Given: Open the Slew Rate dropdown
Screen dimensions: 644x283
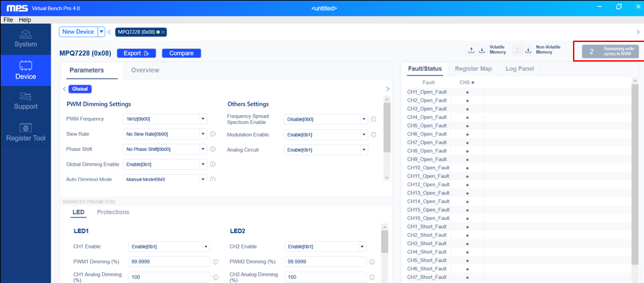Looking at the screenshot, I should tap(164, 134).
